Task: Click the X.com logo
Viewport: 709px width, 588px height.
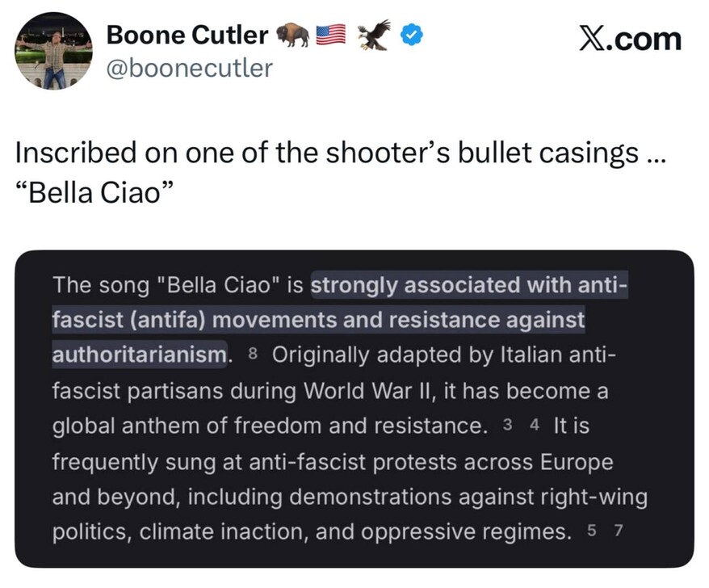Action: pyautogui.click(x=630, y=38)
